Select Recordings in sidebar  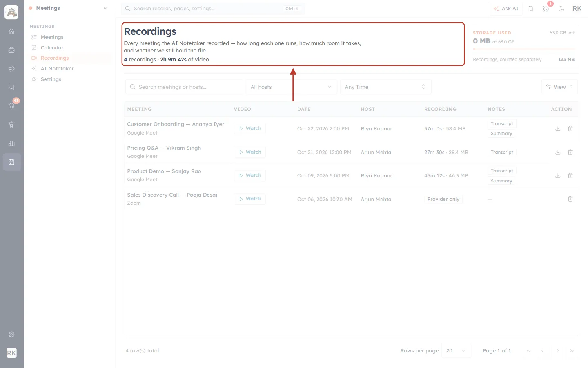55,58
